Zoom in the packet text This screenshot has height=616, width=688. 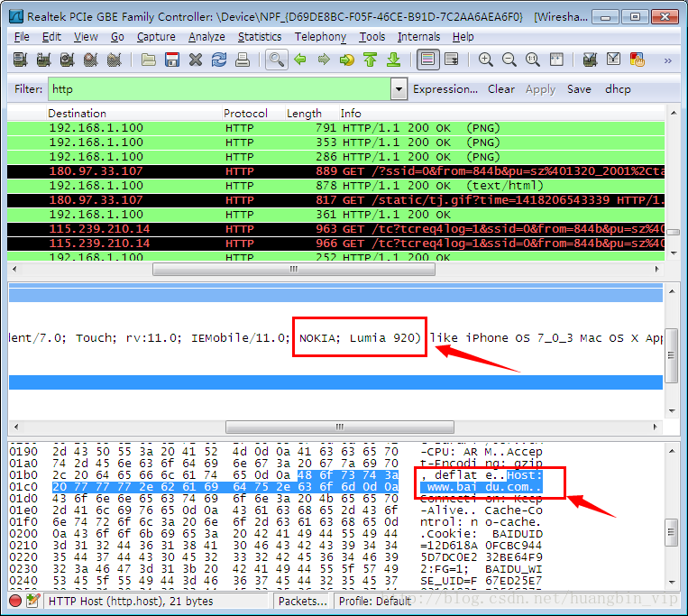(x=486, y=60)
